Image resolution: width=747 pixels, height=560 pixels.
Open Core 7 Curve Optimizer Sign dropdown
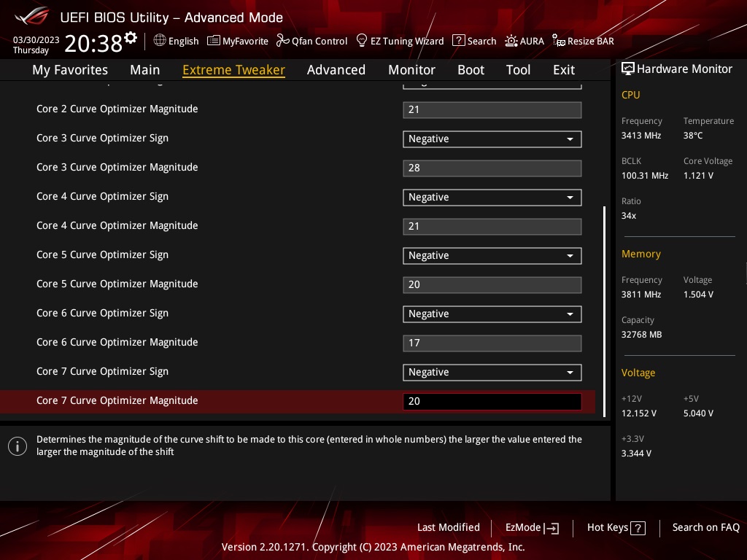(x=492, y=373)
